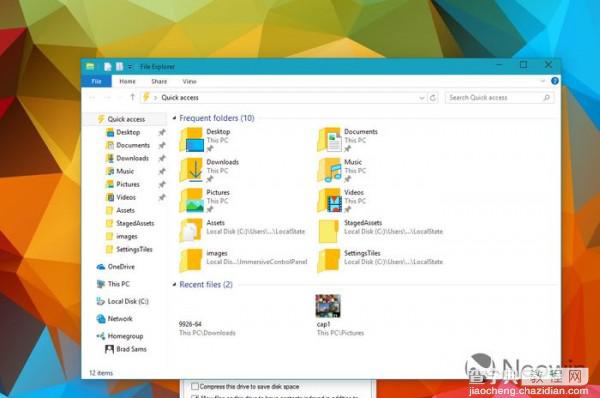Select StagedAssets in the navigation pane

(x=135, y=223)
